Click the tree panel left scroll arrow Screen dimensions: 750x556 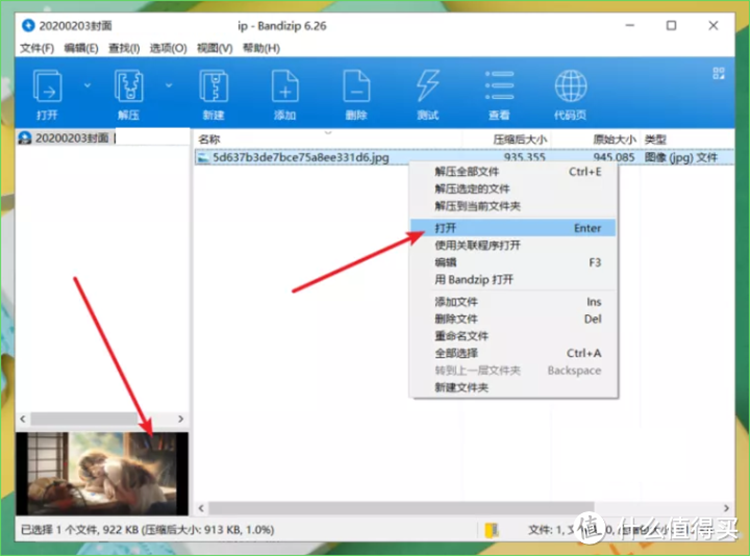(x=23, y=419)
